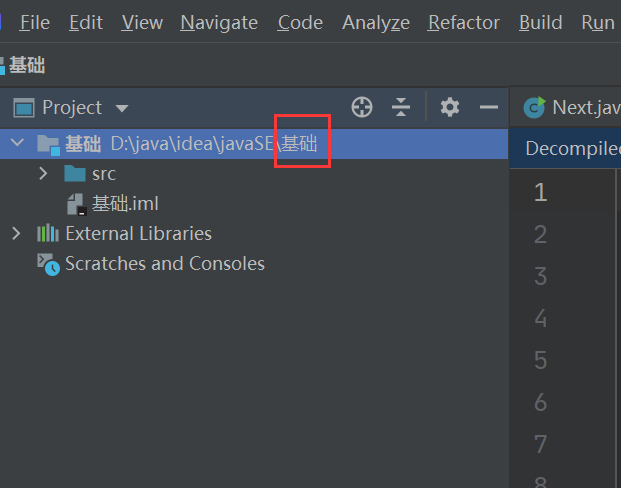This screenshot has height=488, width=621.
Task: Click the Scratches and Consoles icon
Action: (x=48, y=264)
